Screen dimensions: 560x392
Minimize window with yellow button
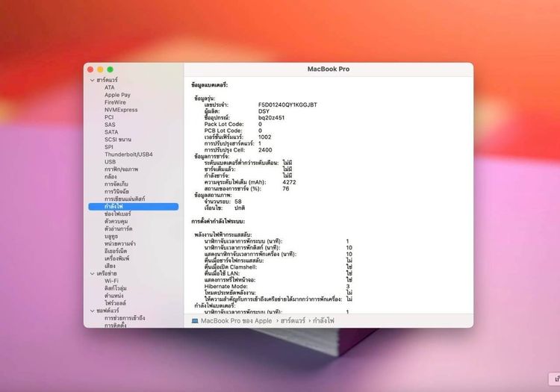coord(100,69)
